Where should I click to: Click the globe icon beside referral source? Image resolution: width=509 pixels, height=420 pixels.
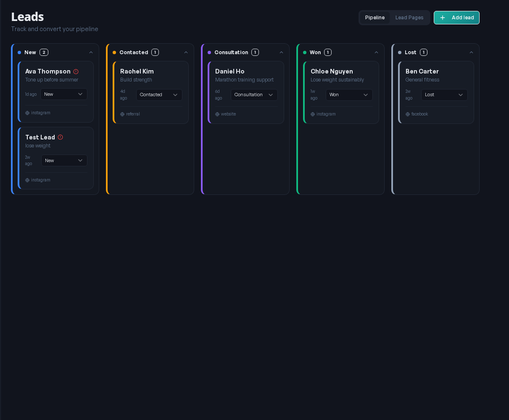point(122,114)
